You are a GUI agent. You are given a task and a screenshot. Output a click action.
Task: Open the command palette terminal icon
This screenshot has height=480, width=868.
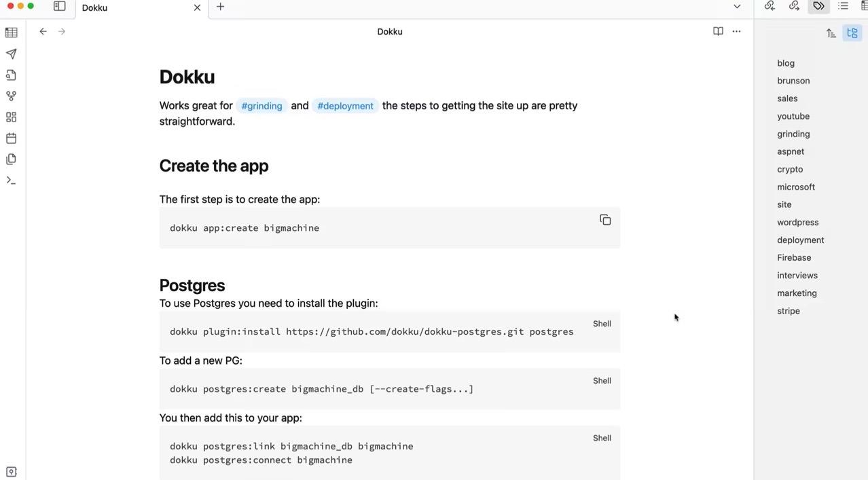click(11, 181)
